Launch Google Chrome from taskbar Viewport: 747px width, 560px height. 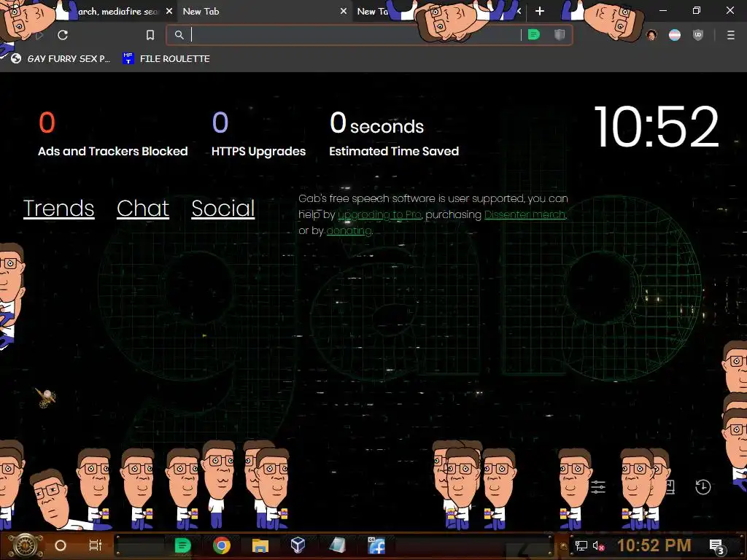coord(222,545)
